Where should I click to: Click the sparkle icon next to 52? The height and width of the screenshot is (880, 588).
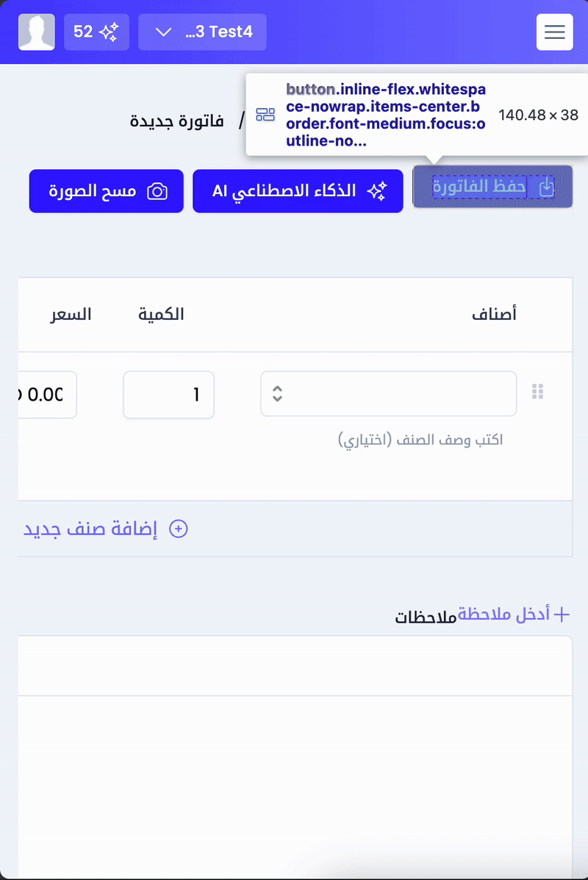tap(110, 32)
